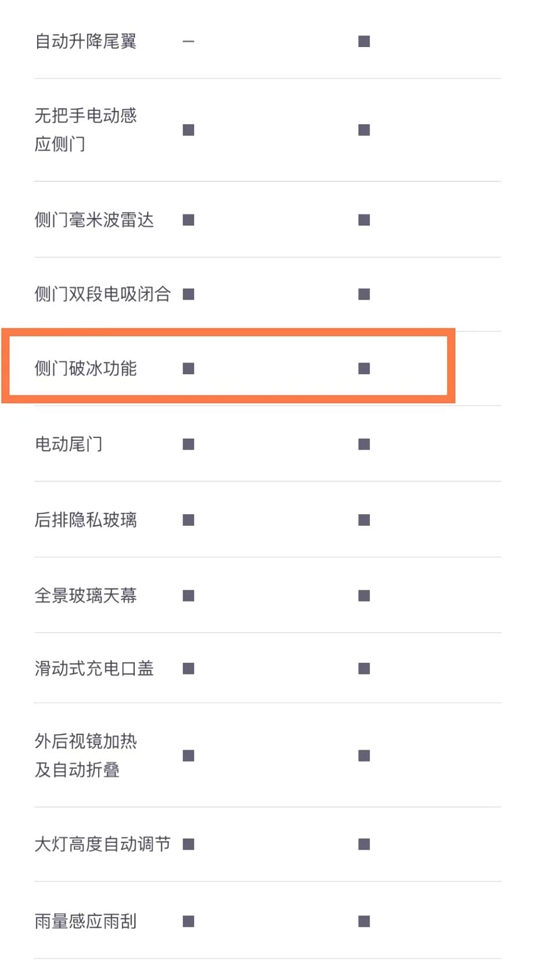Select the 全景玻璃天幕 feature label
The height and width of the screenshot is (980, 535).
[85, 595]
